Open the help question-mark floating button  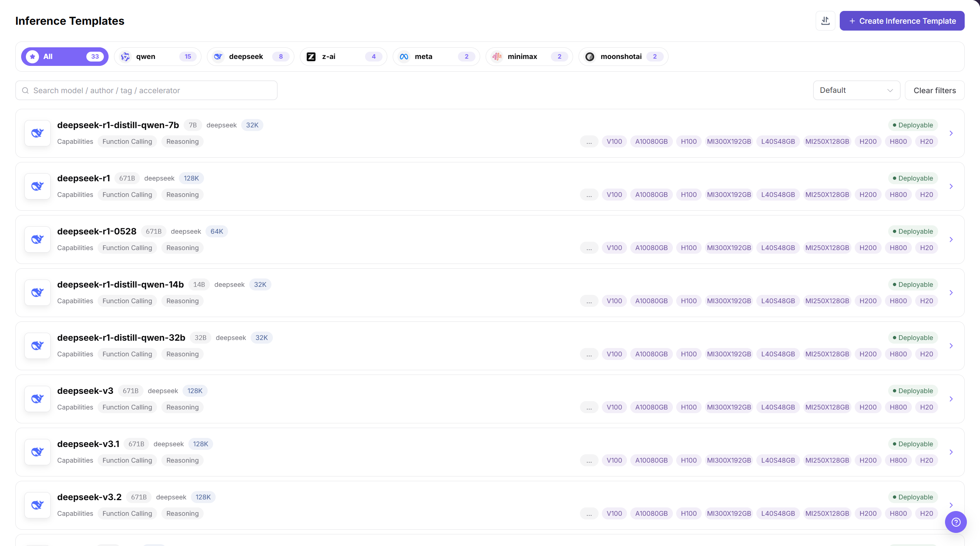[956, 522]
